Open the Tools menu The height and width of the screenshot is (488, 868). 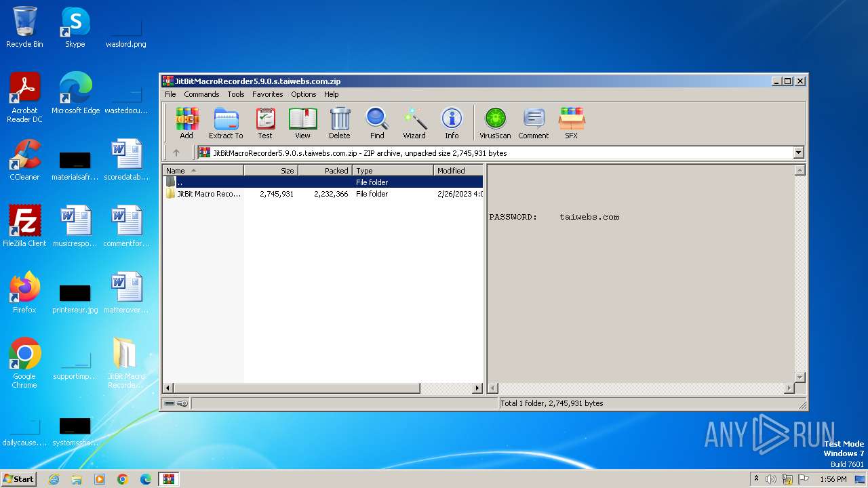coord(236,94)
